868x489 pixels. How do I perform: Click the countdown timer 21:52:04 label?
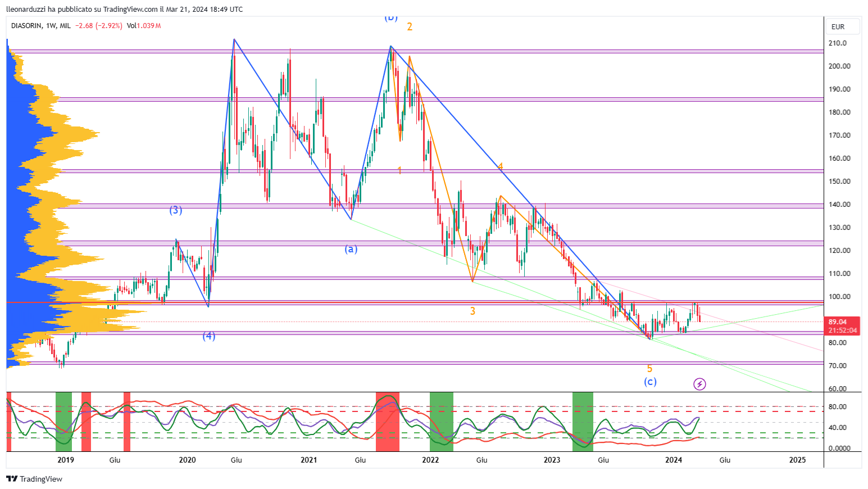click(x=843, y=330)
